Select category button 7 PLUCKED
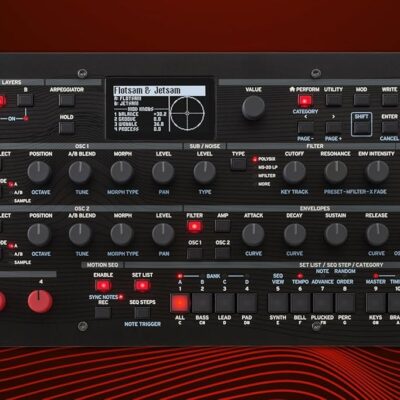This screenshot has width=400, height=400. 323,303
